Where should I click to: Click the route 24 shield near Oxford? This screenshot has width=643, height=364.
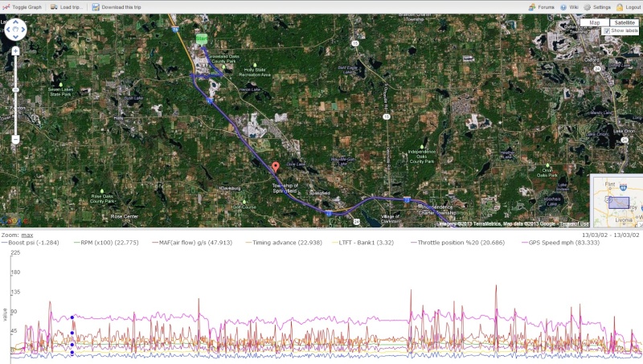(x=597, y=69)
